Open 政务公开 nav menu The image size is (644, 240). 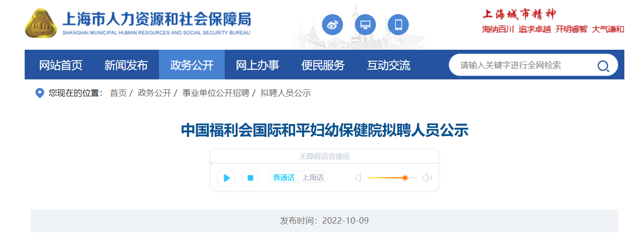pos(192,65)
